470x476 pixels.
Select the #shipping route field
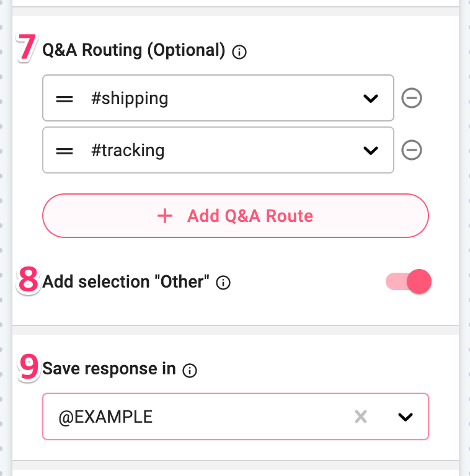point(218,98)
